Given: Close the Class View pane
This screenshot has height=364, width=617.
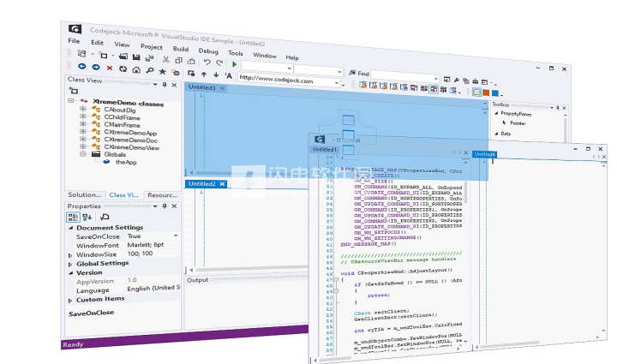Looking at the screenshot, I should coord(174,85).
